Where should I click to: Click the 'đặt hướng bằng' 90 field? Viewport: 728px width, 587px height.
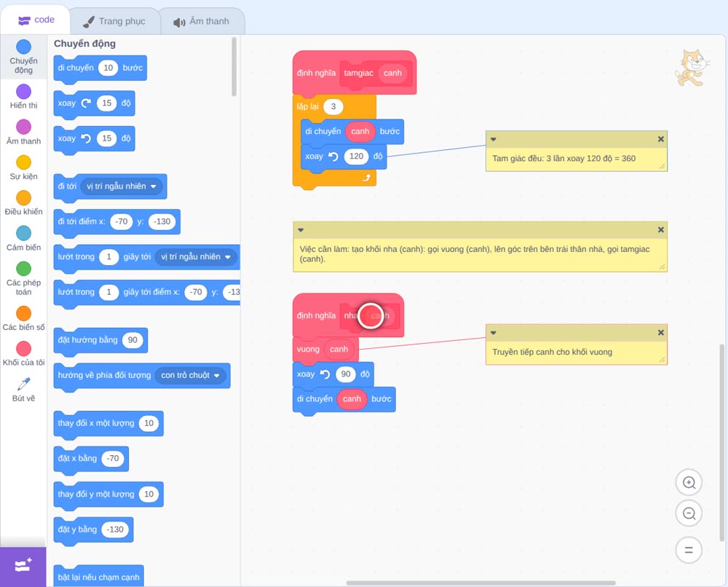click(x=132, y=340)
